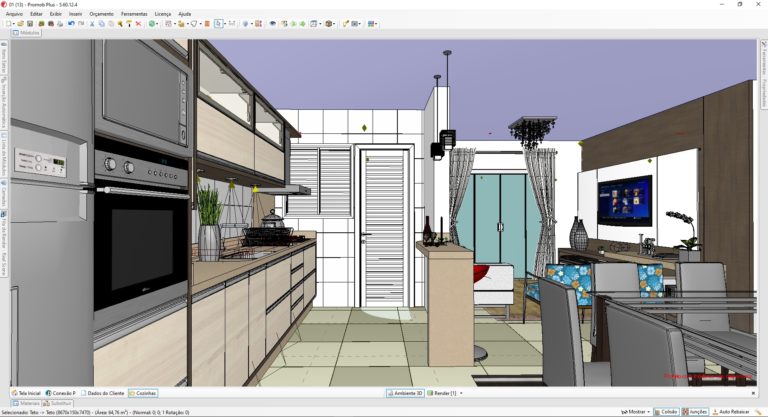The width and height of the screenshot is (768, 417).
Task: Open the Render [1] dropdown arrow
Action: [x=461, y=393]
